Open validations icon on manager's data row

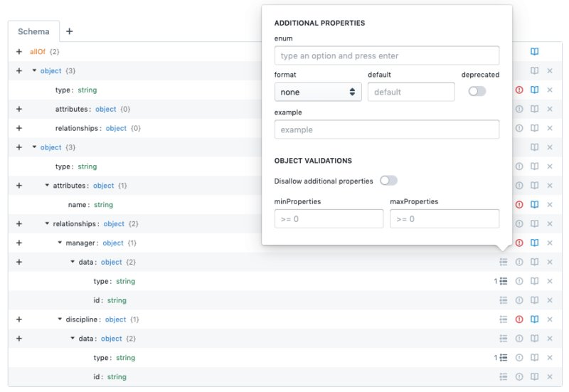click(x=504, y=262)
